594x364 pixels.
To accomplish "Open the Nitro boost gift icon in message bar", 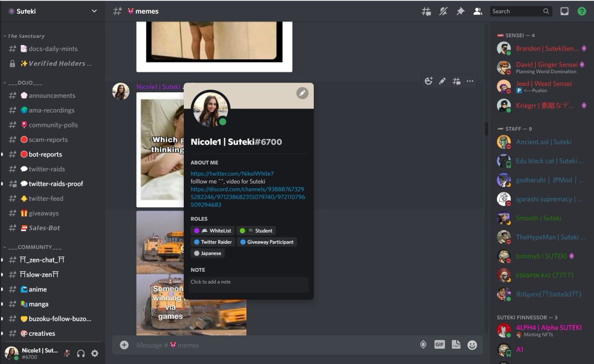I will pos(423,345).
